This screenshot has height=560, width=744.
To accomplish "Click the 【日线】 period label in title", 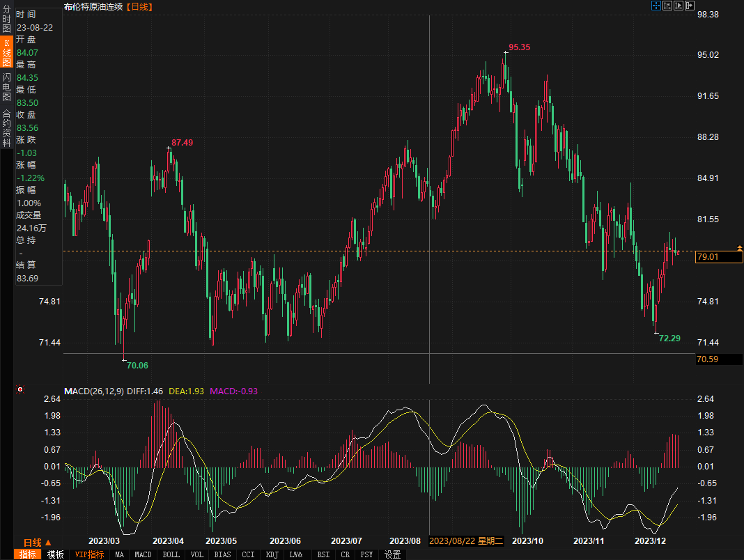I will coord(140,6).
